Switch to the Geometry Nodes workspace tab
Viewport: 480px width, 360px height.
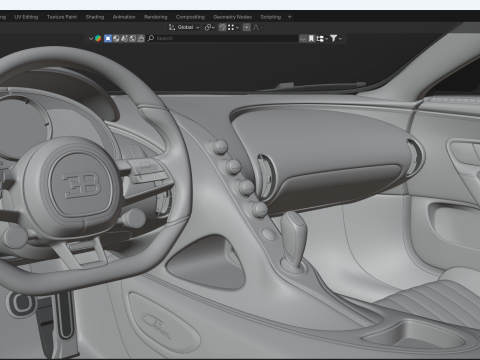click(232, 17)
